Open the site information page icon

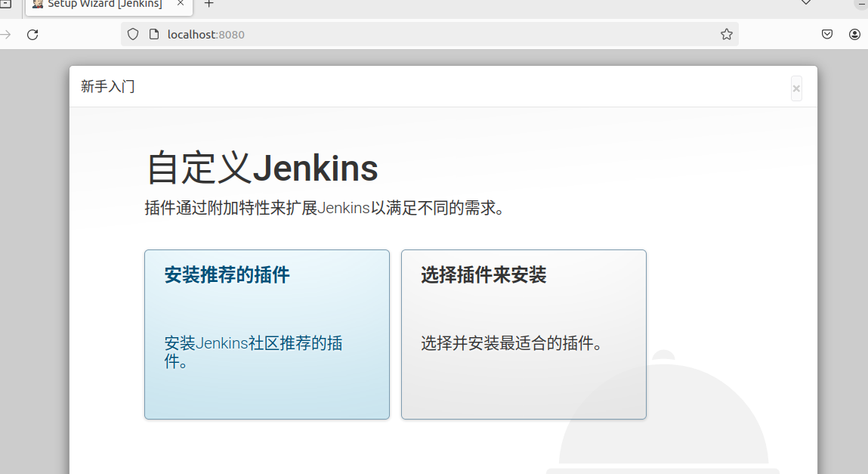(154, 34)
